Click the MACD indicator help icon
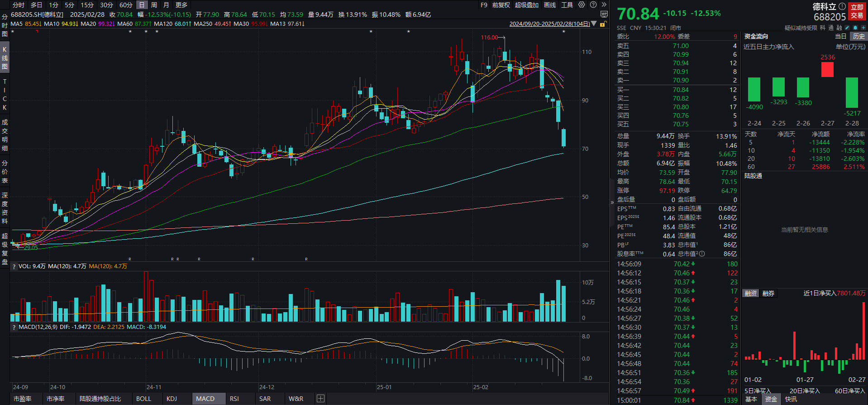 14,327
